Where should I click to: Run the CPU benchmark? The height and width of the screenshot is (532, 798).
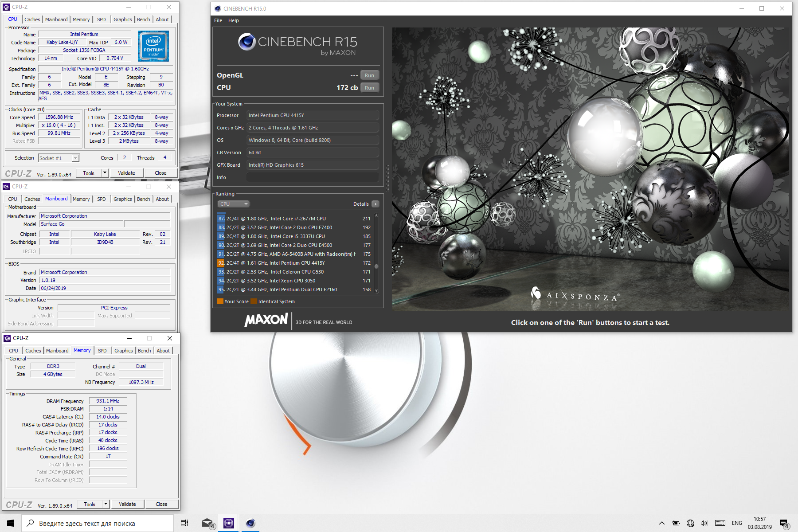pos(370,88)
